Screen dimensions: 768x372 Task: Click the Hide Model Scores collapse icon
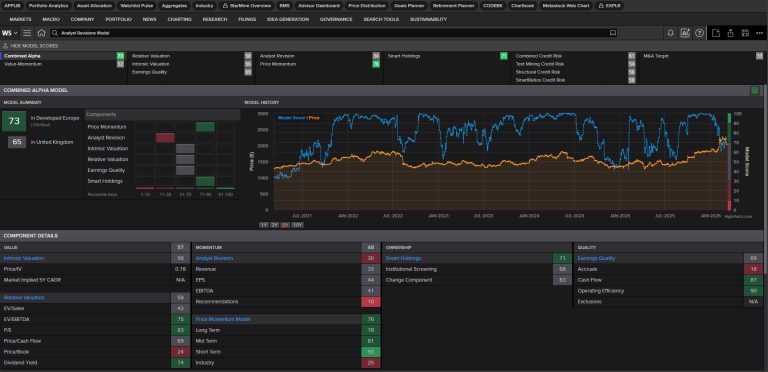[x=5, y=46]
